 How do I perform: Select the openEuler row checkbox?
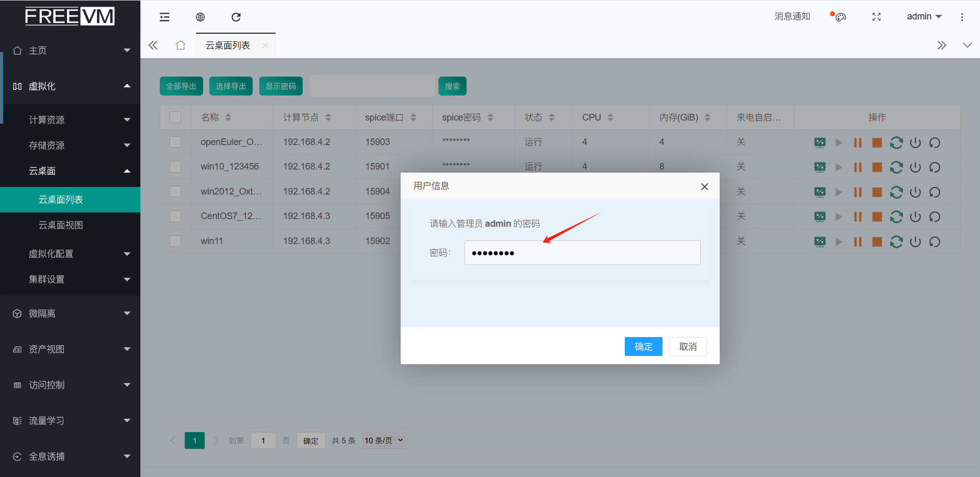click(x=175, y=142)
